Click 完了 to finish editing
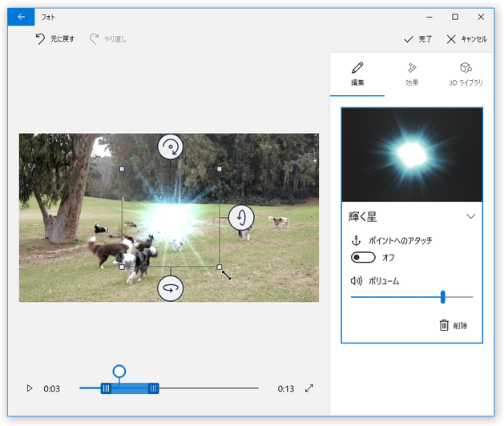 (418, 38)
